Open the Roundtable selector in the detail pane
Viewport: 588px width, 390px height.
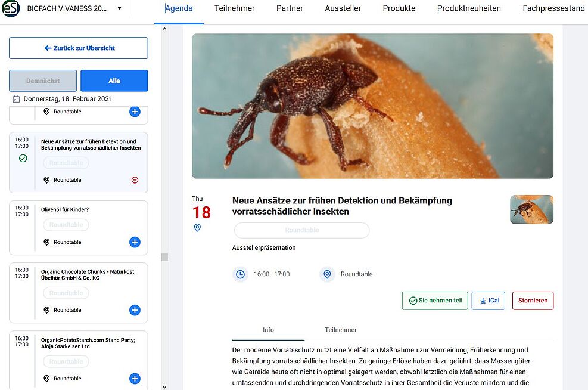(301, 230)
